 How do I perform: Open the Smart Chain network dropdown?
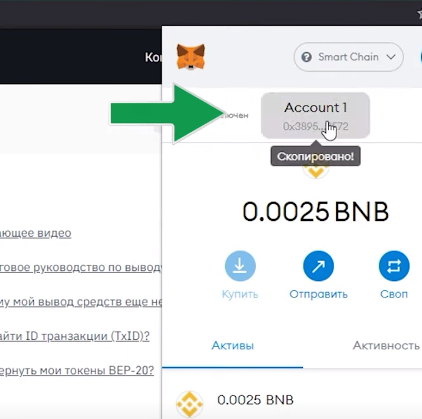pyautogui.click(x=348, y=57)
